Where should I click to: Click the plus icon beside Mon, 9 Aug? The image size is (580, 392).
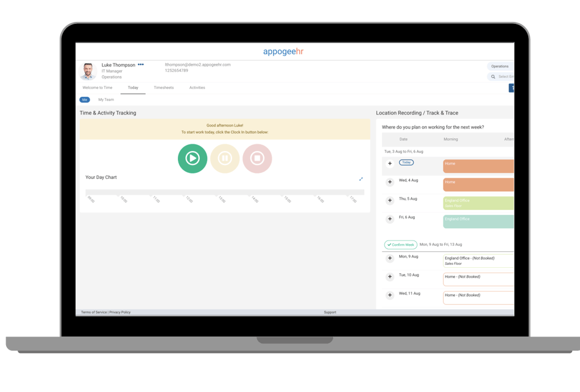[389, 258]
